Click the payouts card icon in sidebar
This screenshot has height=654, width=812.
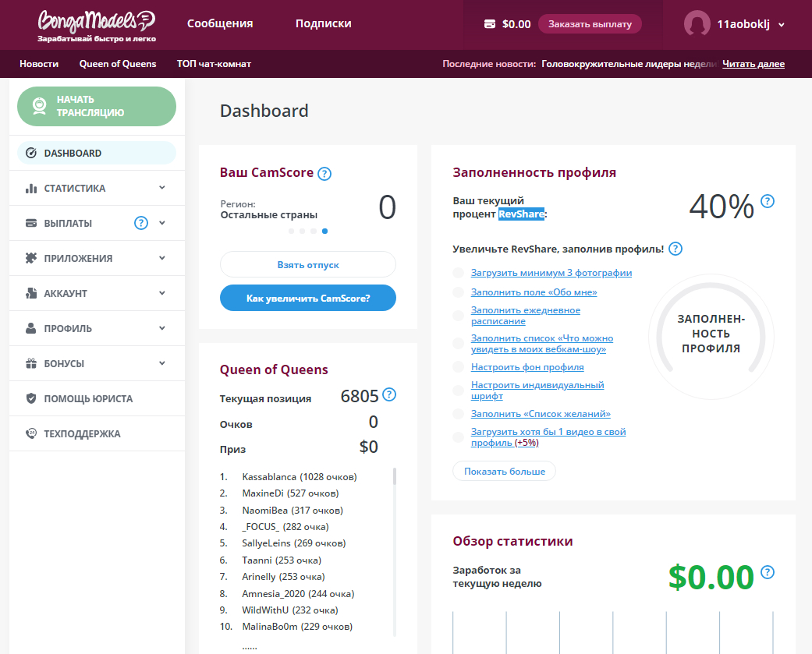coord(31,223)
